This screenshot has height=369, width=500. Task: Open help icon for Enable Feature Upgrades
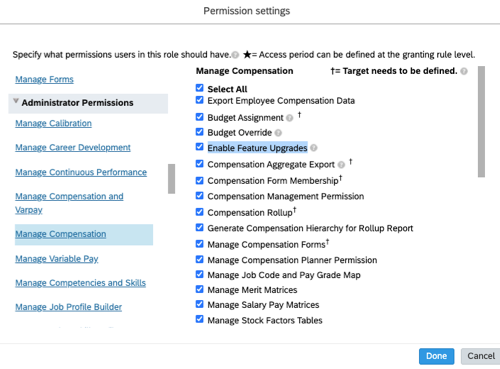[x=314, y=148]
